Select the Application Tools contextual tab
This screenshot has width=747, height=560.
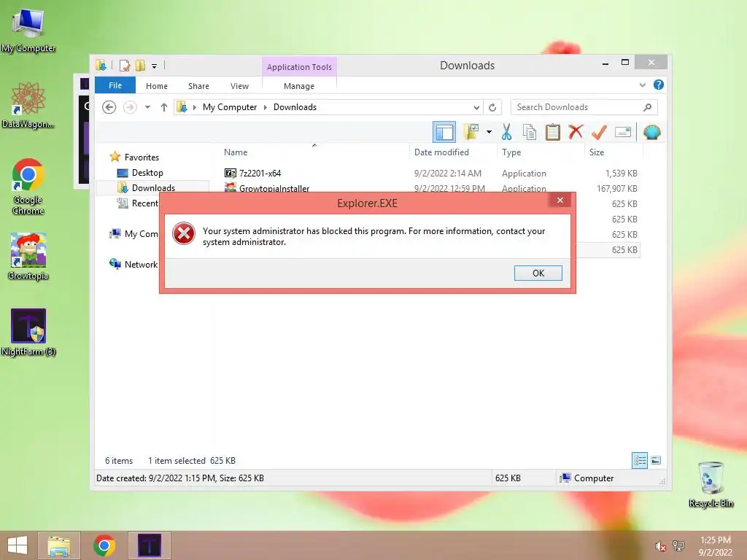tap(299, 66)
